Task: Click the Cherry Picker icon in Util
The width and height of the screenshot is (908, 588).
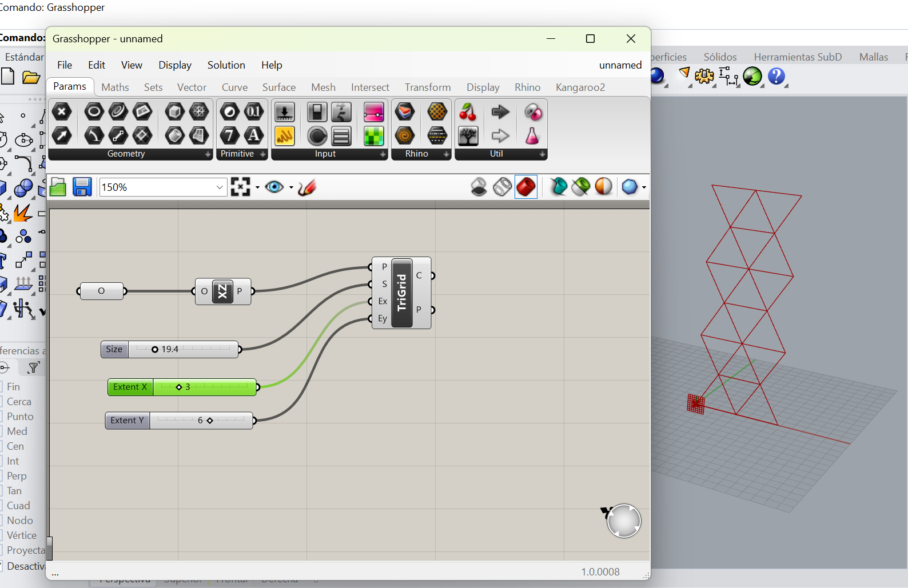Action: point(468,112)
